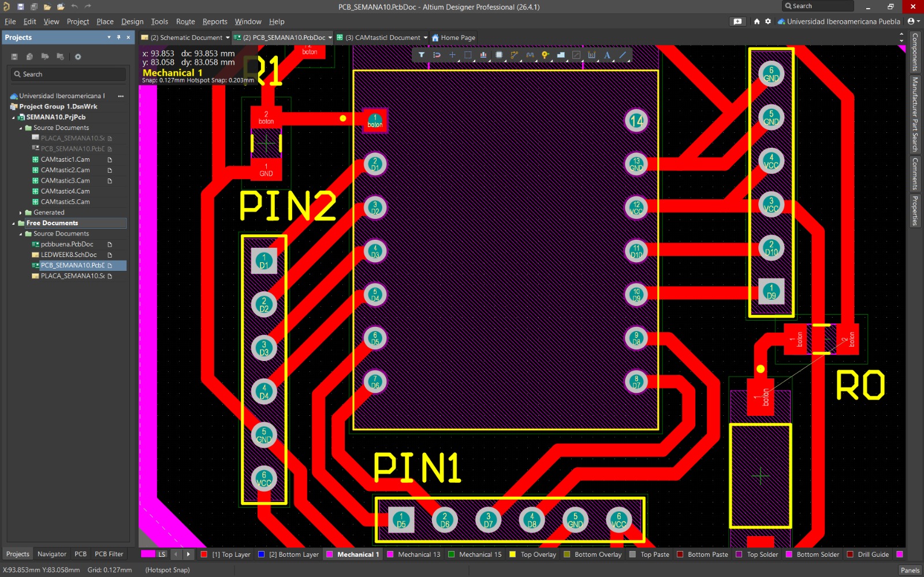Open a document using the title bar folder icon
Image resolution: width=924 pixels, height=577 pixels.
click(x=47, y=7)
